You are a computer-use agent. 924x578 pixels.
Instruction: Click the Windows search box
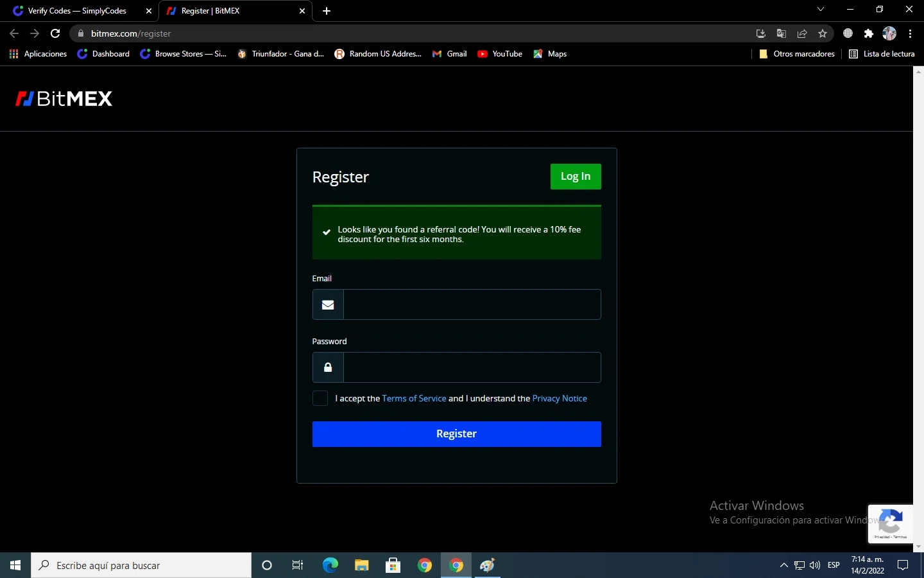click(x=141, y=565)
